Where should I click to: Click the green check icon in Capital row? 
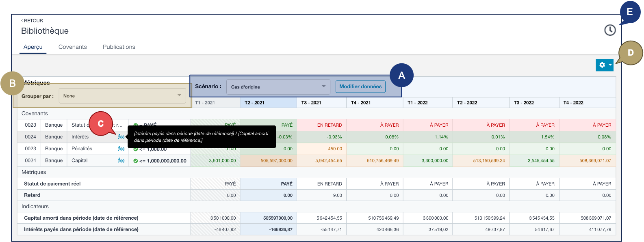[136, 161]
